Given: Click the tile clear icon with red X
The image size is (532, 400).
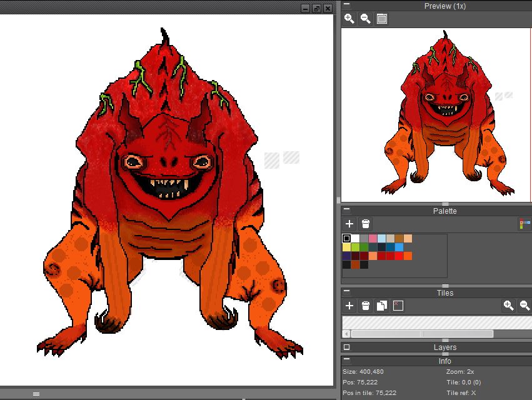Looking at the screenshot, I should (x=398, y=306).
